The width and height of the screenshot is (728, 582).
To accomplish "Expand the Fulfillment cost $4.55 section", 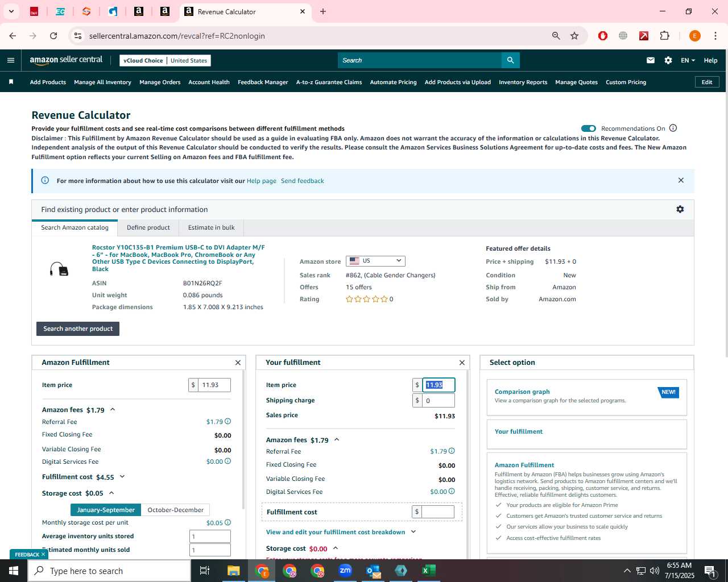I will 122,477.
